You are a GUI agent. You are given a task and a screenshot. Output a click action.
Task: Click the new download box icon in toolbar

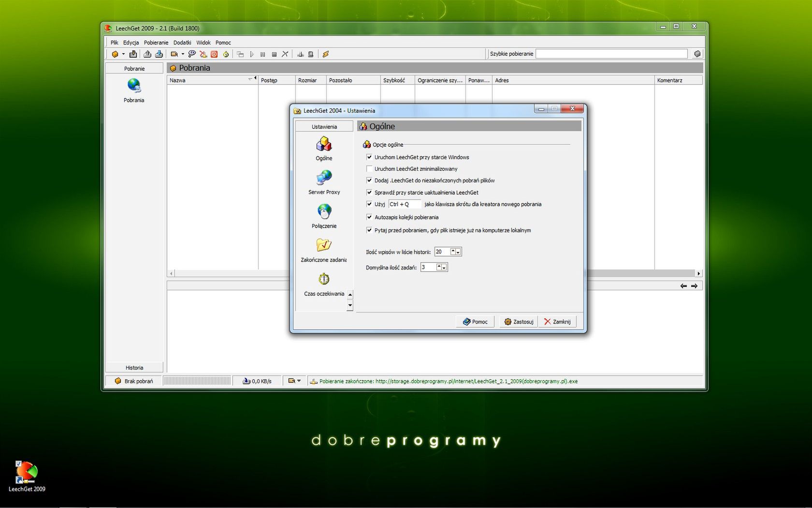point(115,54)
